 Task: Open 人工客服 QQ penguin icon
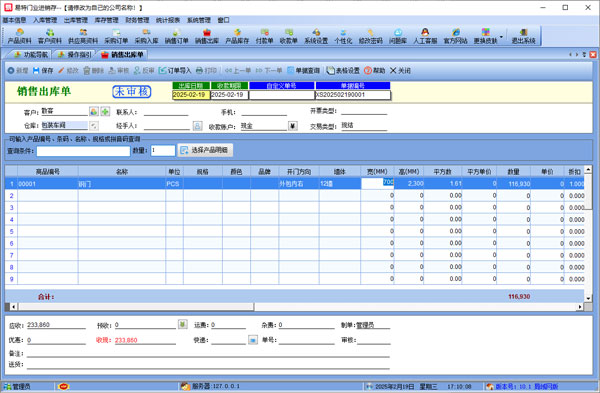click(425, 36)
